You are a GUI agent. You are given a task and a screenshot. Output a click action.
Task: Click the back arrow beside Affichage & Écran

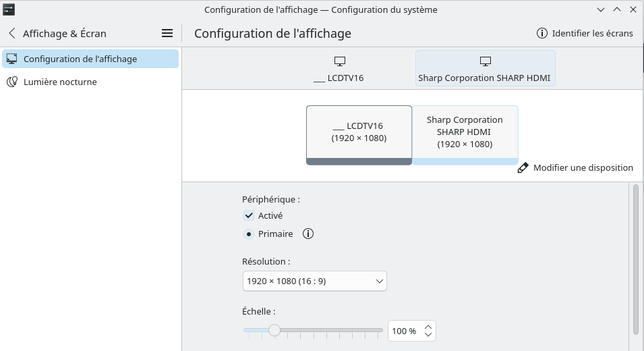click(12, 33)
